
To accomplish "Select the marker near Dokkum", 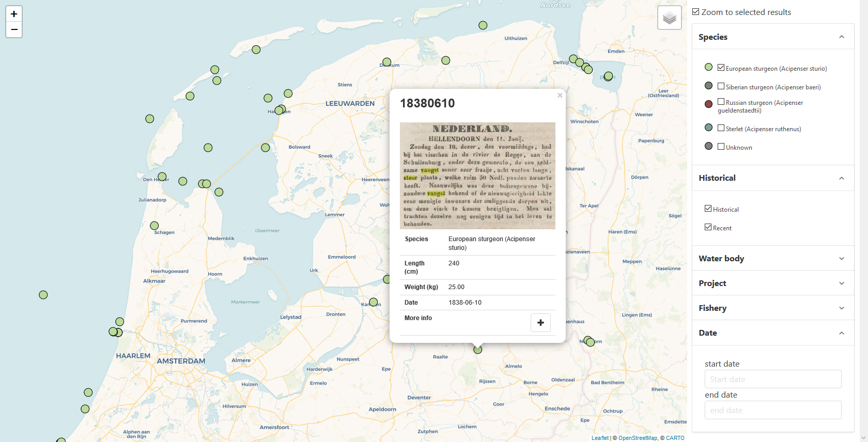I will 386,62.
